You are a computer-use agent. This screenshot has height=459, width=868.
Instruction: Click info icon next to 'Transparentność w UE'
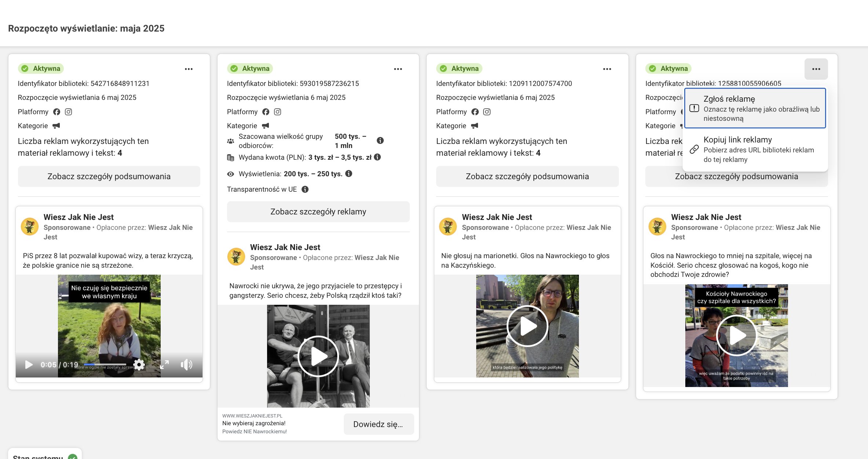[x=305, y=189]
